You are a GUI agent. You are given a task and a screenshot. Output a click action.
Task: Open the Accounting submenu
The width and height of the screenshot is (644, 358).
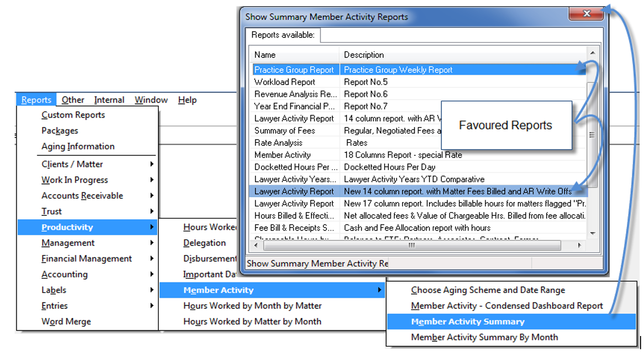pos(87,274)
